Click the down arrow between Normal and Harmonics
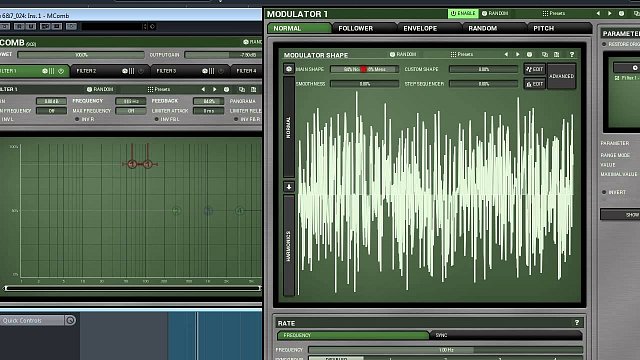 [x=289, y=187]
